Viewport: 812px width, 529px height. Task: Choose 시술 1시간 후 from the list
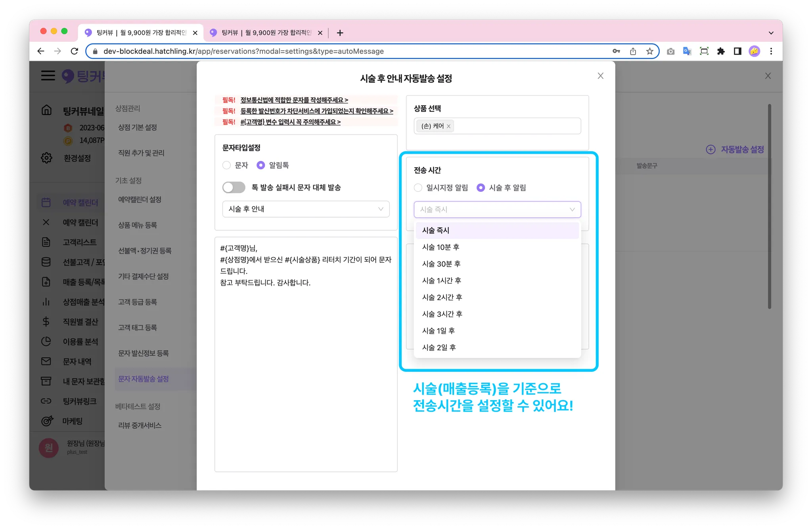(x=441, y=281)
